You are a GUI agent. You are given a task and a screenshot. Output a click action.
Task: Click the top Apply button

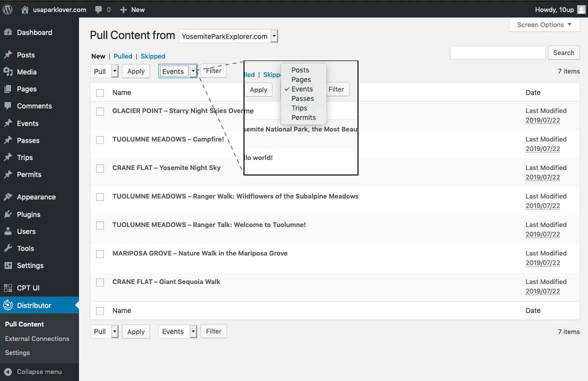136,71
